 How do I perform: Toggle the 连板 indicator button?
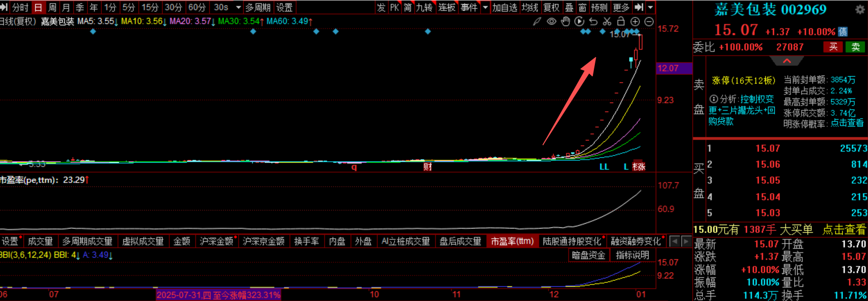coord(447,7)
